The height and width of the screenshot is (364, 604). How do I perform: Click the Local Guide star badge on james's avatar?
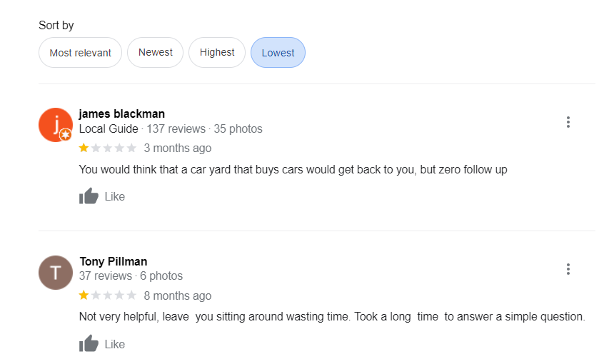pos(66,134)
